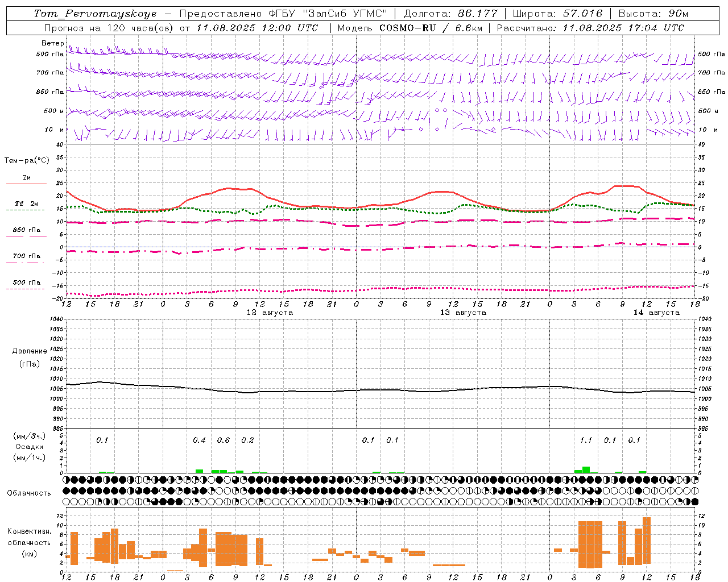Click the station name Tom_Pervomayskoye
The width and height of the screenshot is (728, 582).
(x=95, y=14)
